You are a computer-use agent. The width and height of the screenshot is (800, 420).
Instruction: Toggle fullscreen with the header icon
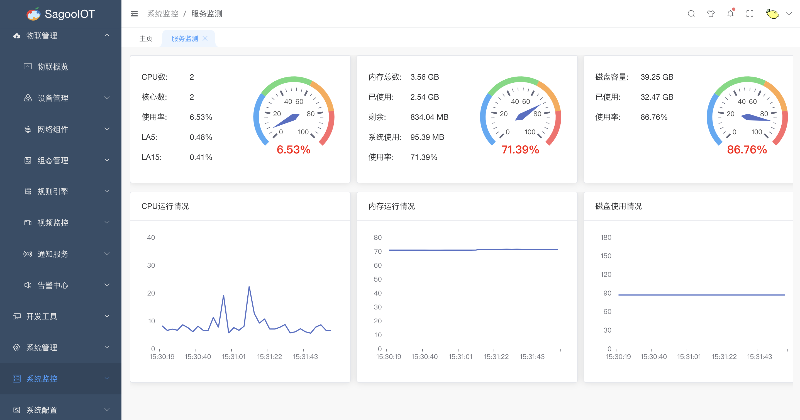(749, 14)
